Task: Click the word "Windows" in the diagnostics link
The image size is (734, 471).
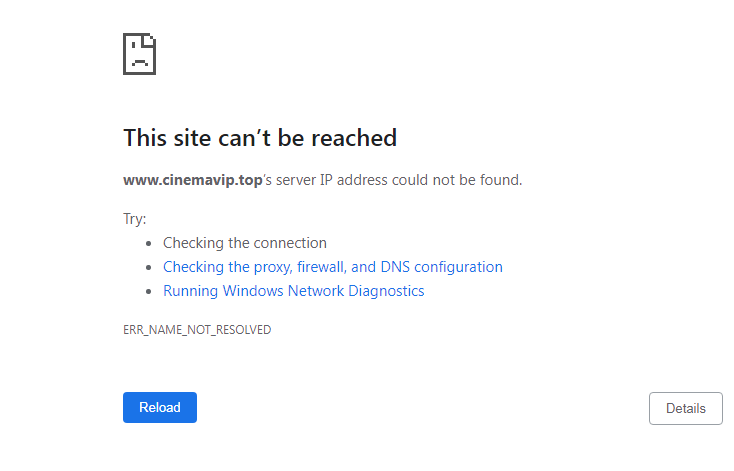Action: [253, 291]
